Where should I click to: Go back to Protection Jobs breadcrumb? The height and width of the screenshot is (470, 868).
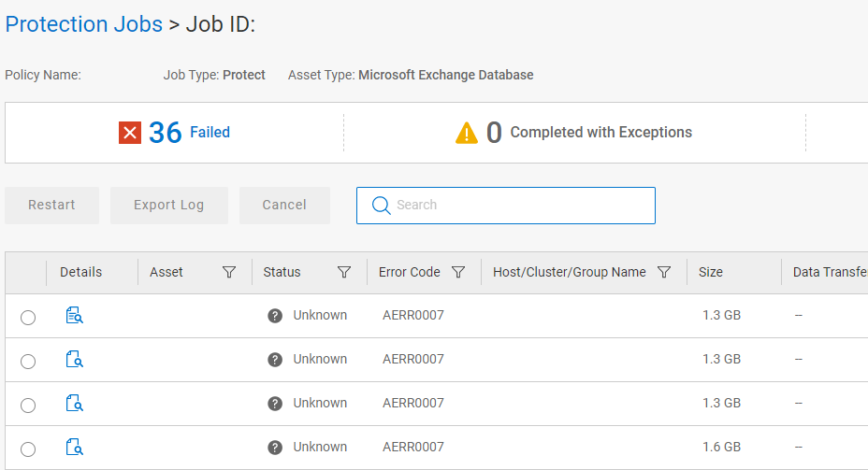click(84, 24)
